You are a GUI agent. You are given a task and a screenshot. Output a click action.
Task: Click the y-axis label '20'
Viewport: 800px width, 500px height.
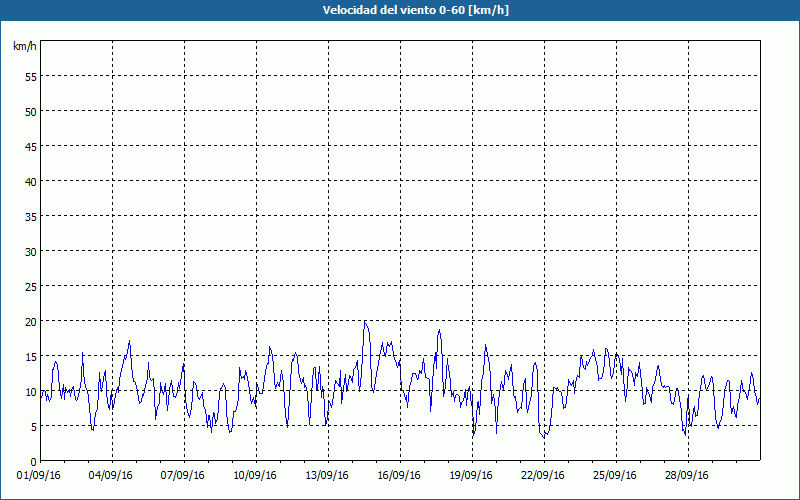click(x=31, y=321)
